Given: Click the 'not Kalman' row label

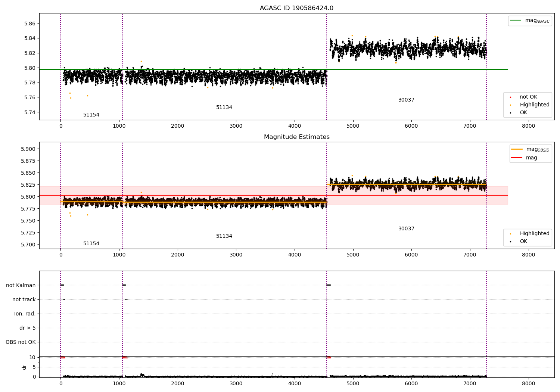Looking at the screenshot, I should coord(21,286).
